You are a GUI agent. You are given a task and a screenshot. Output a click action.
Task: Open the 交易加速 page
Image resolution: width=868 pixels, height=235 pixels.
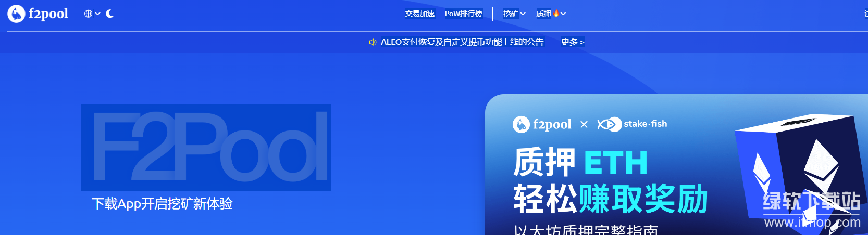pos(419,14)
